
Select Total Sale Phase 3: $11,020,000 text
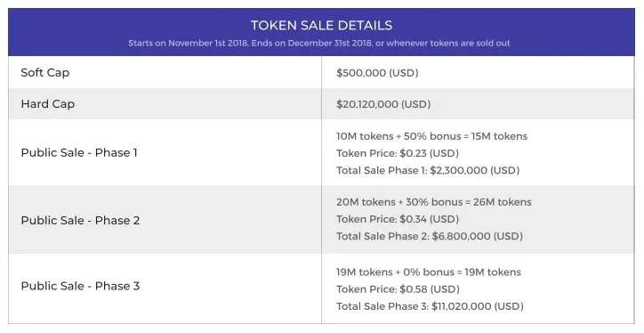430,306
